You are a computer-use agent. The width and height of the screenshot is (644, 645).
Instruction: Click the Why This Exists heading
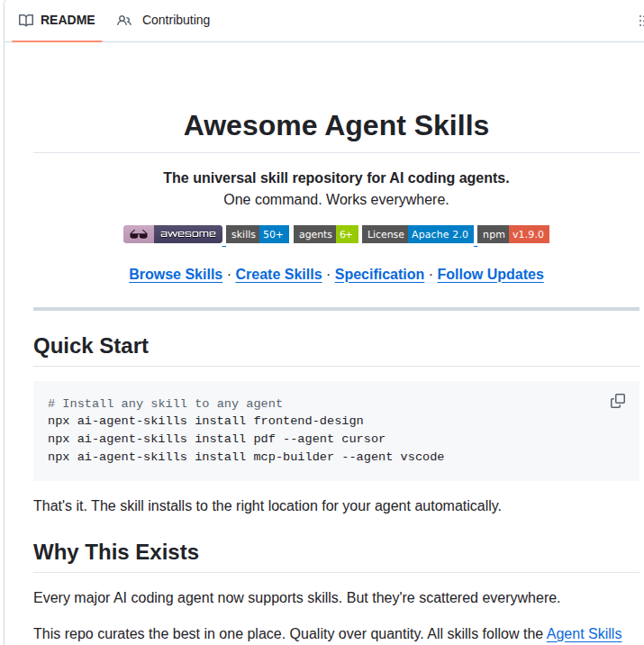coord(116,552)
